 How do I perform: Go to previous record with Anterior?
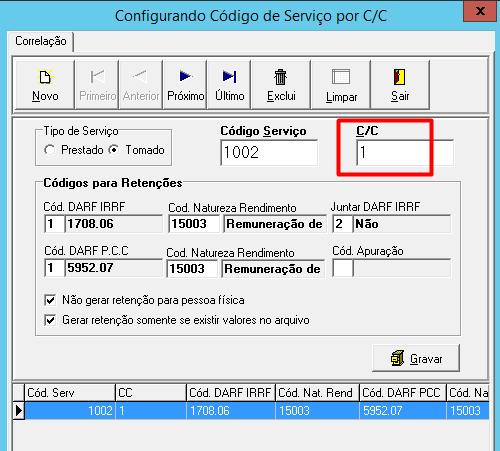coord(141,85)
